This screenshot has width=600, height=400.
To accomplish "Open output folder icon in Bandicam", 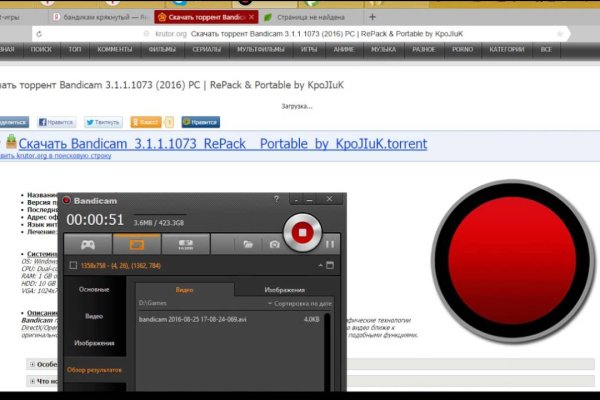I will tap(246, 243).
